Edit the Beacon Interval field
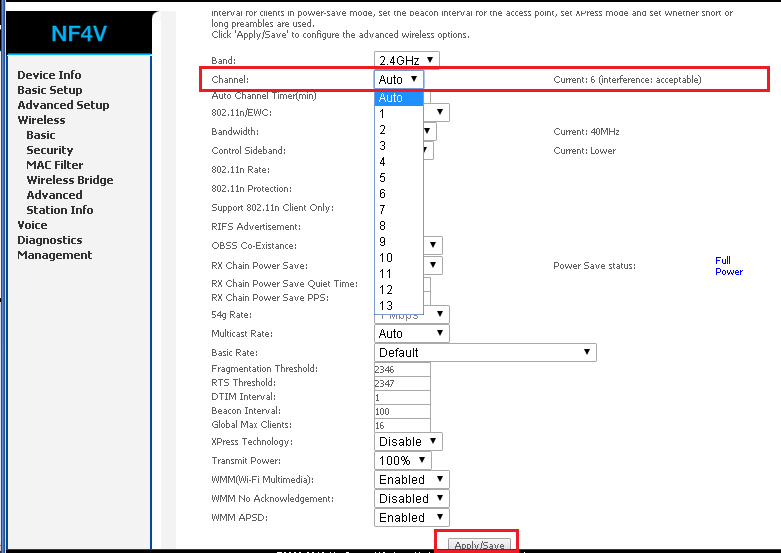781x553 pixels. click(x=402, y=411)
